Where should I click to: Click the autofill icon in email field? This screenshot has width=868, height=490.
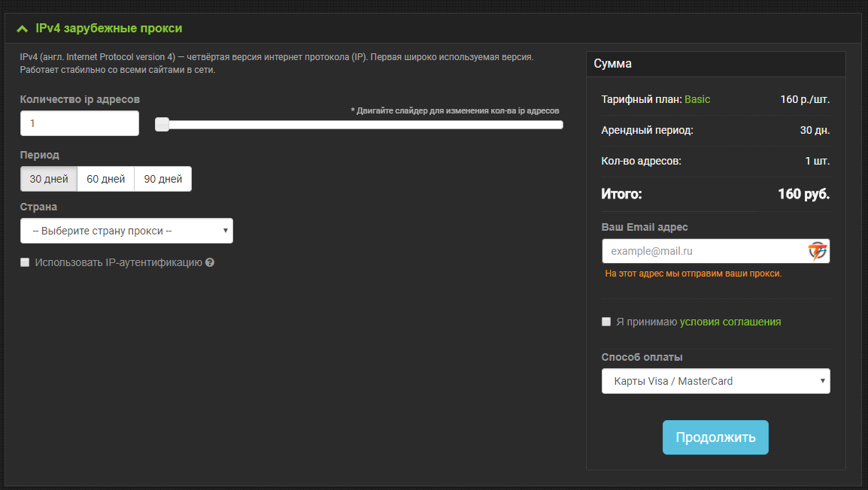click(817, 251)
